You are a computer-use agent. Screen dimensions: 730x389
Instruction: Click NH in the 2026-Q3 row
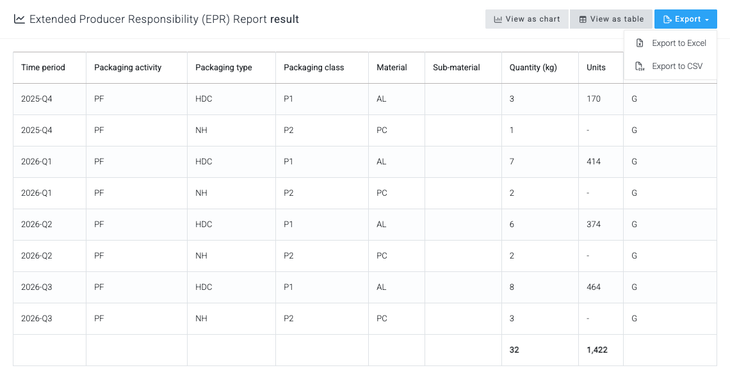[x=201, y=319]
